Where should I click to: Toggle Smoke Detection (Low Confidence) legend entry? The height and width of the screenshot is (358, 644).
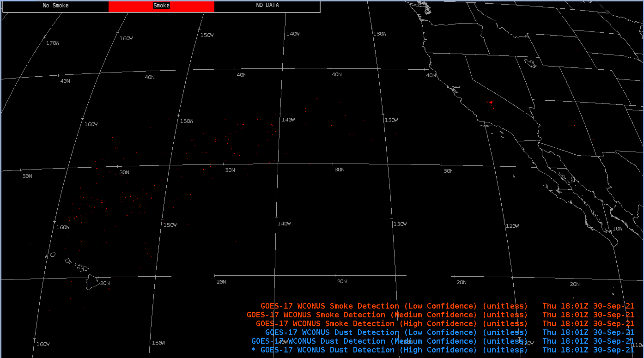447,306
